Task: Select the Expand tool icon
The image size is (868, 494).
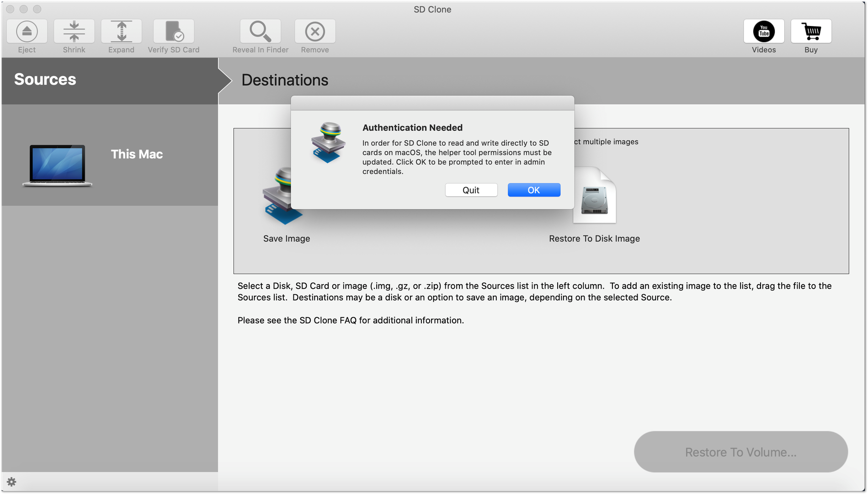Action: tap(121, 31)
